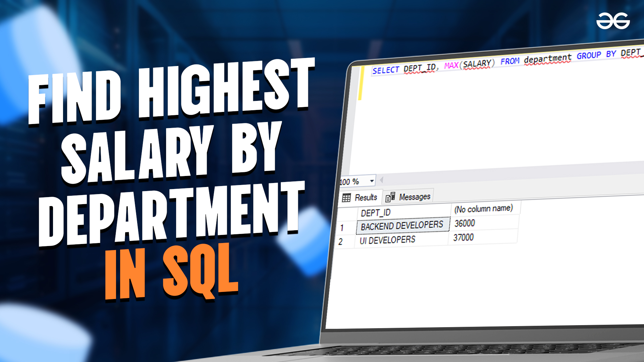This screenshot has width=644, height=362.
Task: Click the MAX function in the query
Action: [451, 65]
